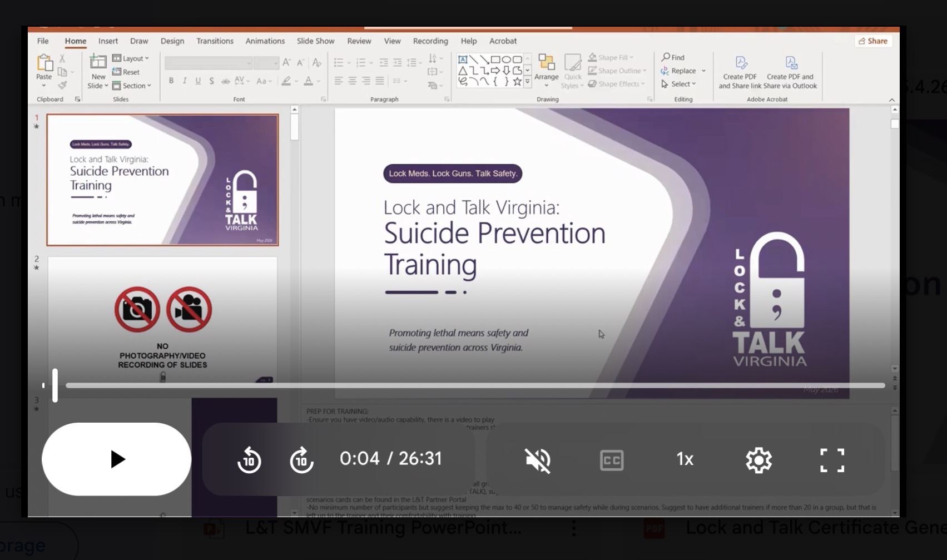Toggle Strikethrough formatting
The height and width of the screenshot is (560, 947).
tap(225, 81)
